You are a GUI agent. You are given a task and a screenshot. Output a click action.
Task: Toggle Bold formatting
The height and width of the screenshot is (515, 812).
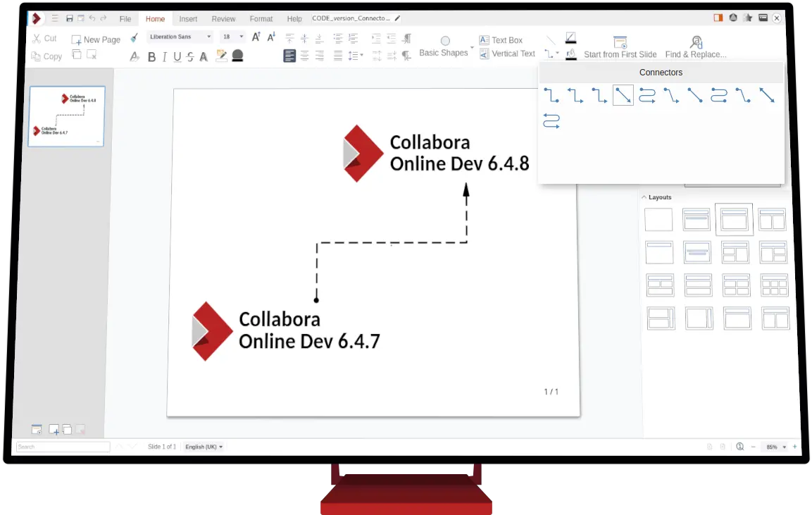pos(151,57)
